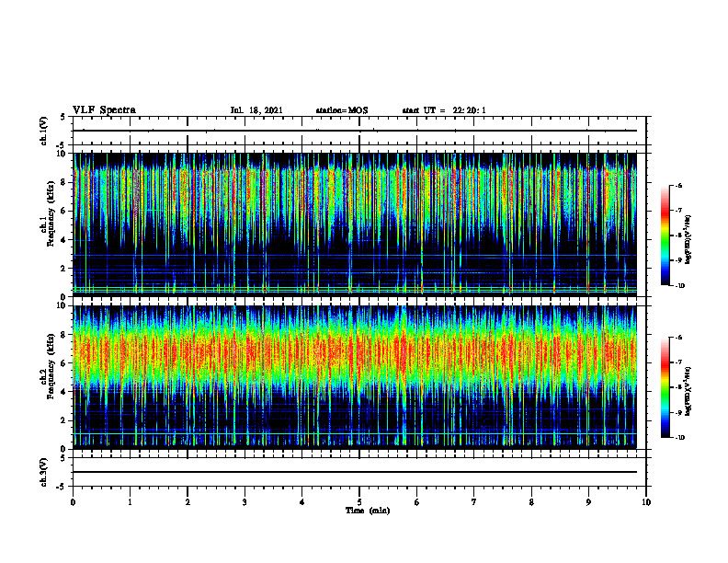Image resolution: width=728 pixels, height=563 pixels.
Task: Click the "ch.3(V)" axis label
Action: pyautogui.click(x=43, y=472)
